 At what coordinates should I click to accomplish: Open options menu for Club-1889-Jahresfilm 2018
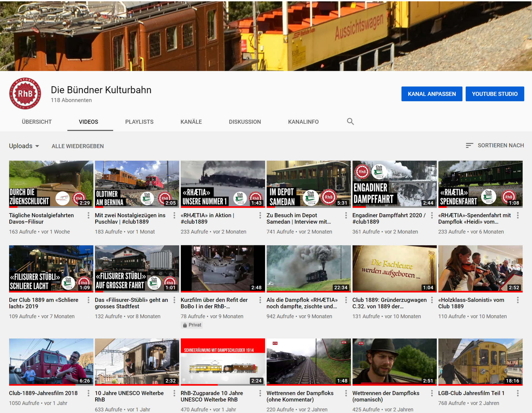click(88, 393)
